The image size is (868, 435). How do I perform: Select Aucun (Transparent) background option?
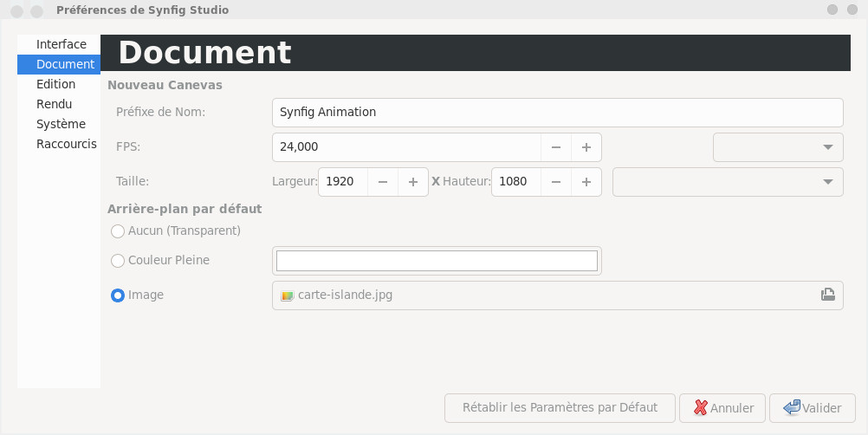tap(118, 231)
